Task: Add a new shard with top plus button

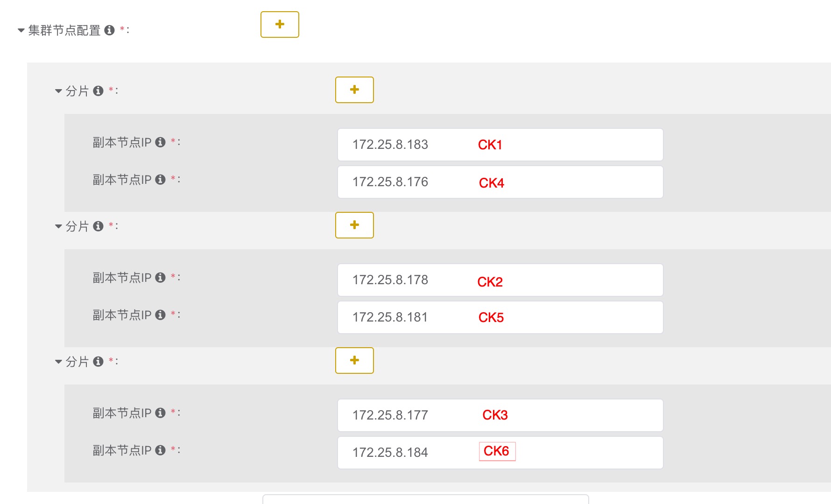Action: [x=280, y=24]
